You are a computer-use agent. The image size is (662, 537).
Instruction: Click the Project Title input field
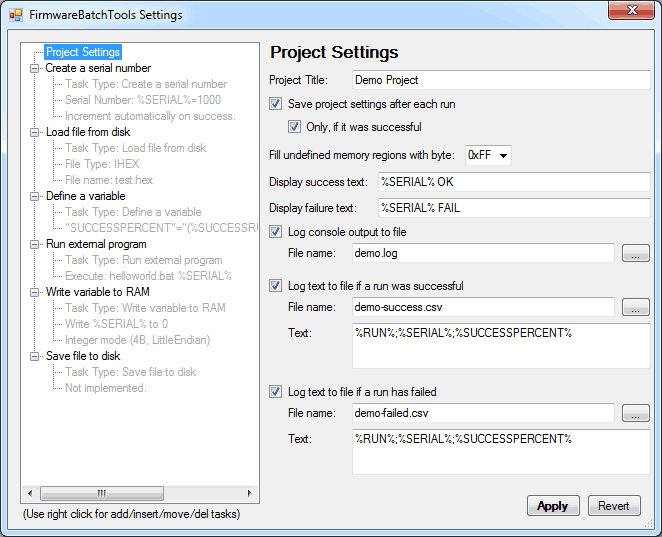pyautogui.click(x=500, y=80)
